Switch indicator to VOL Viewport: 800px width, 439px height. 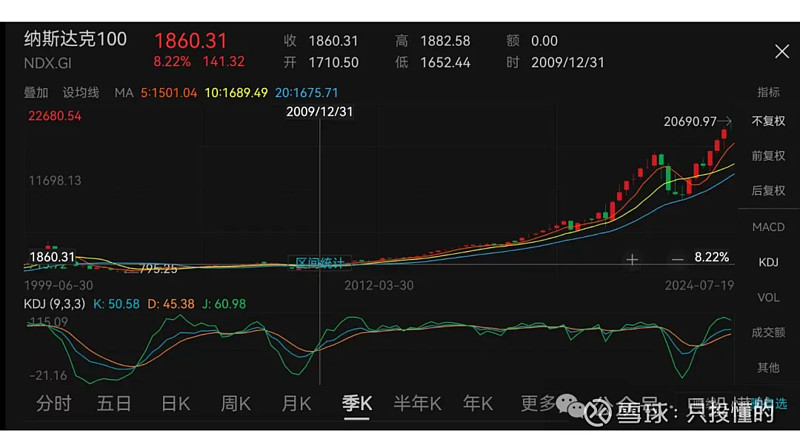pos(768,298)
